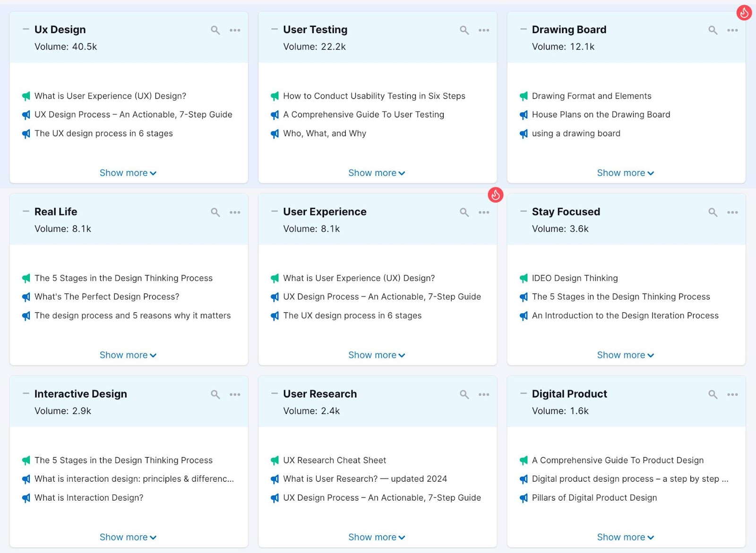Viewport: 756px width, 553px height.
Task: Open the three-dot menu on User Experience card
Action: (x=484, y=213)
